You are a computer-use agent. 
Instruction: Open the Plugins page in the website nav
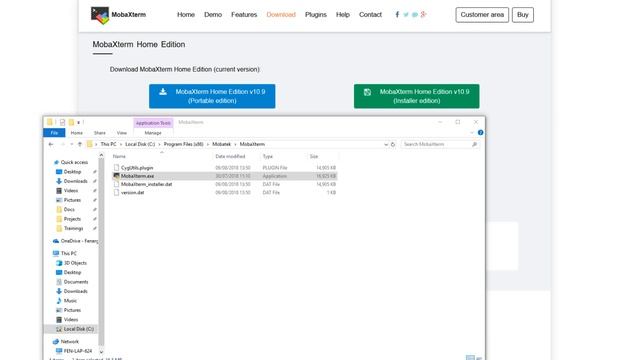tap(316, 15)
